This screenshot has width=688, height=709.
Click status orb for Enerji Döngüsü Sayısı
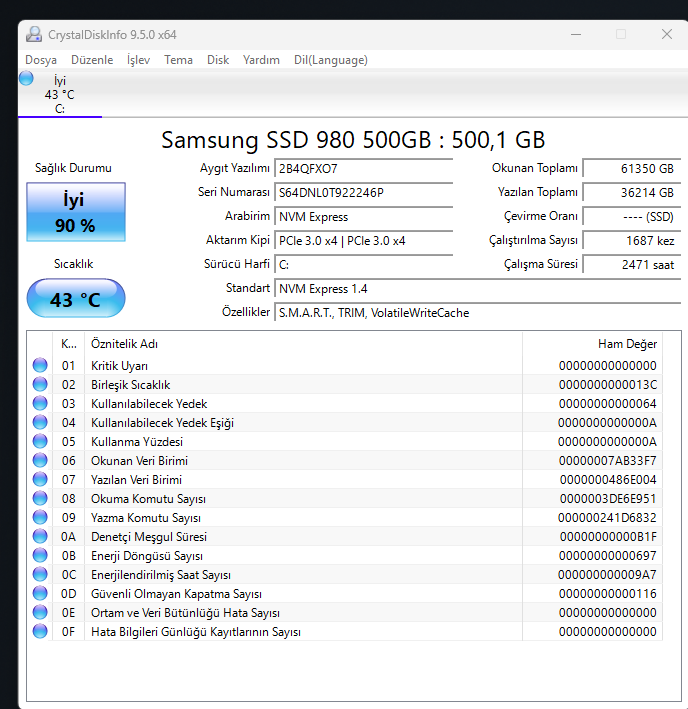(x=40, y=555)
